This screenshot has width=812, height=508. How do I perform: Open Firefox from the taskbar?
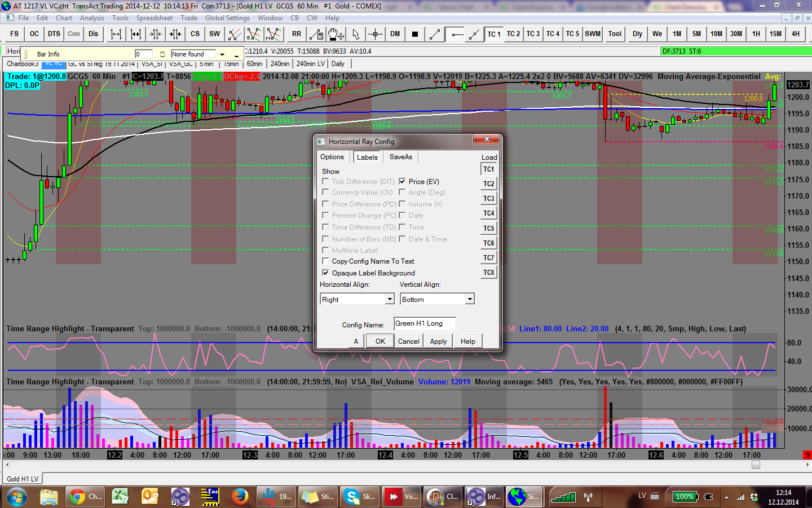tap(240, 497)
